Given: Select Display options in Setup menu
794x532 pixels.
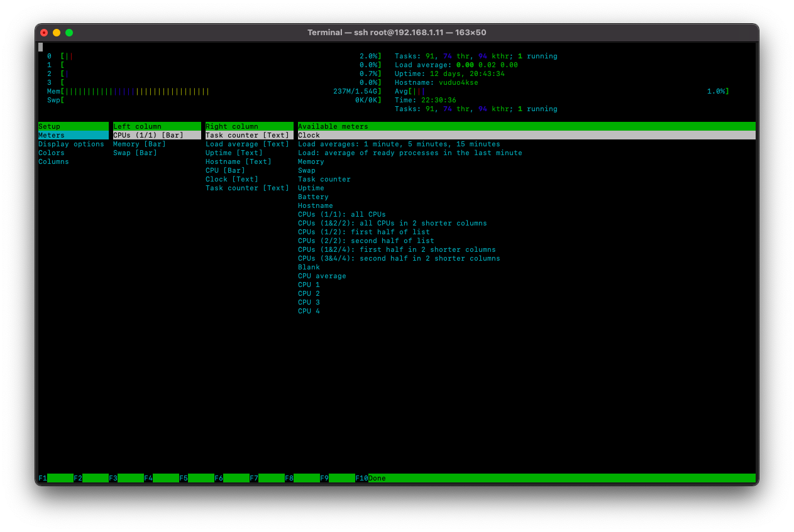Looking at the screenshot, I should coord(71,144).
